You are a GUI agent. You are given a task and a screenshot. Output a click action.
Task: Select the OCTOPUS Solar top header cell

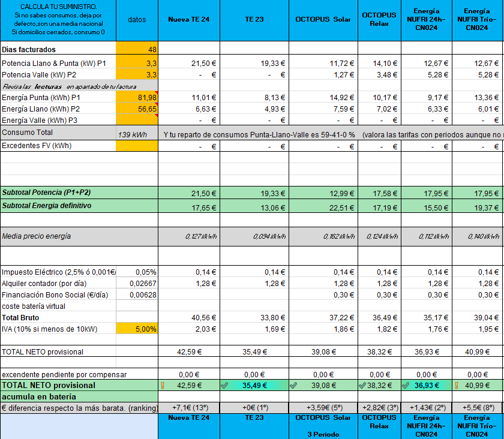coord(323,20)
